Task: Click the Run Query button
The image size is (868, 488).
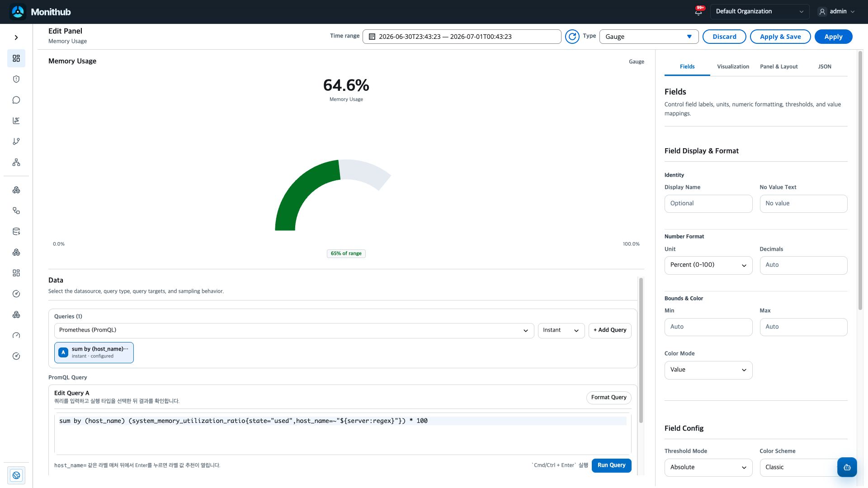Action: [x=611, y=465]
